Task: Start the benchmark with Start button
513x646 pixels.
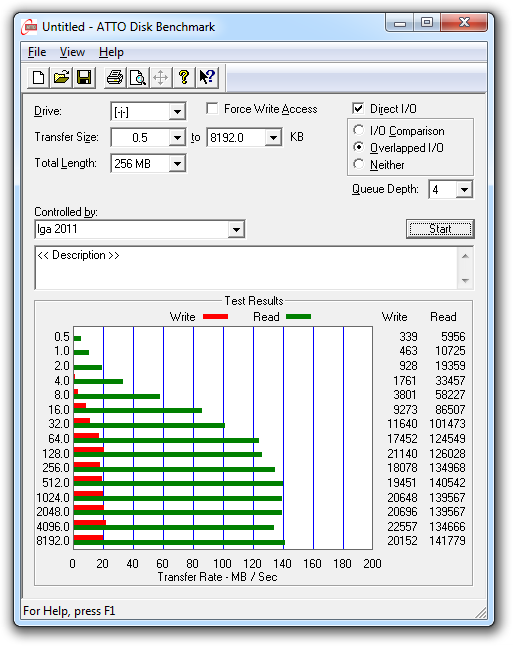Action: [x=440, y=229]
